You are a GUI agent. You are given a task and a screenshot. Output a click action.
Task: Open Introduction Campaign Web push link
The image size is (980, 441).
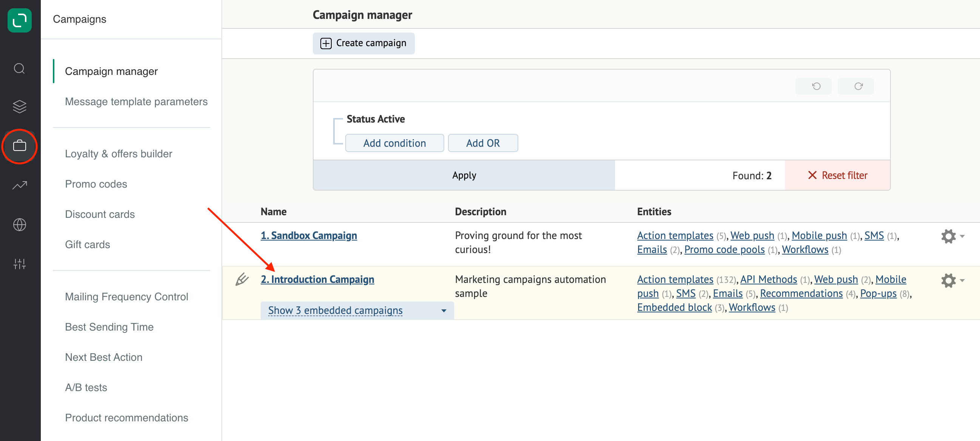pos(835,279)
